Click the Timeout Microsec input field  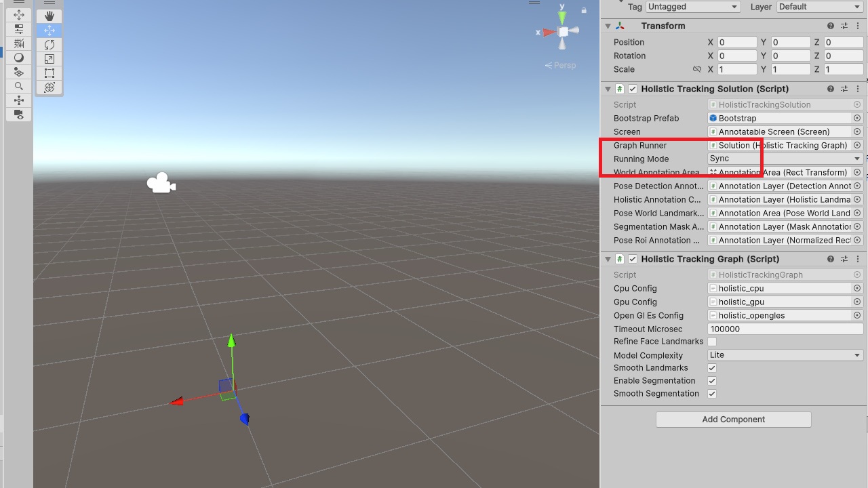coord(785,329)
